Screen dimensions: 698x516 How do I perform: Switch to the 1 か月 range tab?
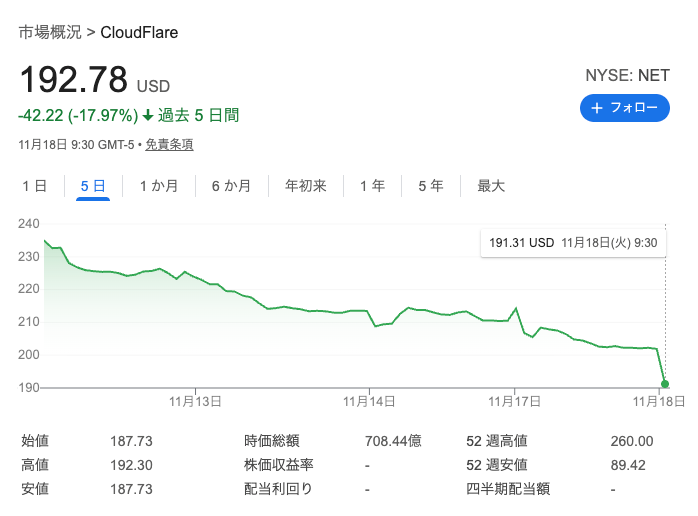(x=159, y=186)
